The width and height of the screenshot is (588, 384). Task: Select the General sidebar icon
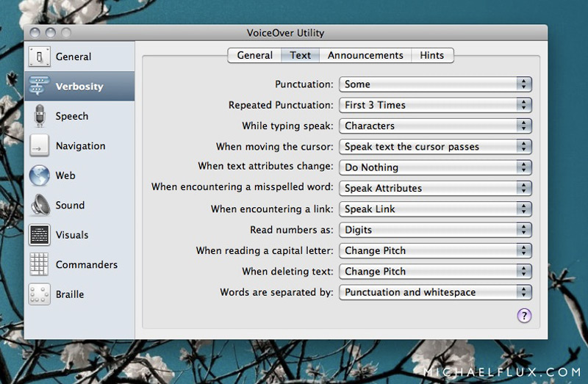coord(39,57)
